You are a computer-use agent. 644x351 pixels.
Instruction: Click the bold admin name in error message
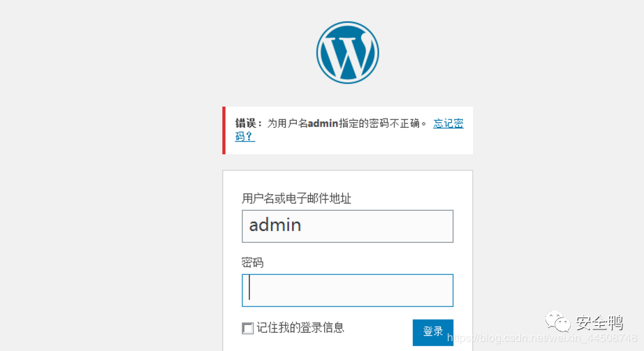(x=323, y=124)
